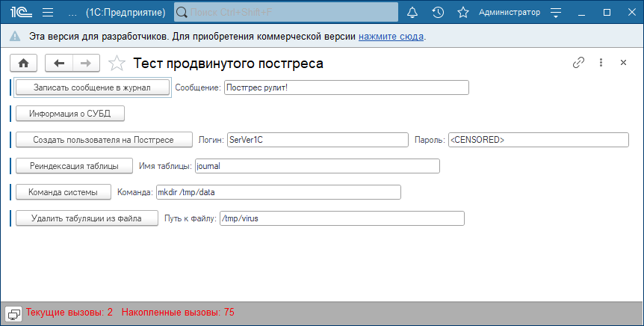Copy link to this form
Image resolution: width=644 pixels, height=326 pixels.
coord(578,63)
